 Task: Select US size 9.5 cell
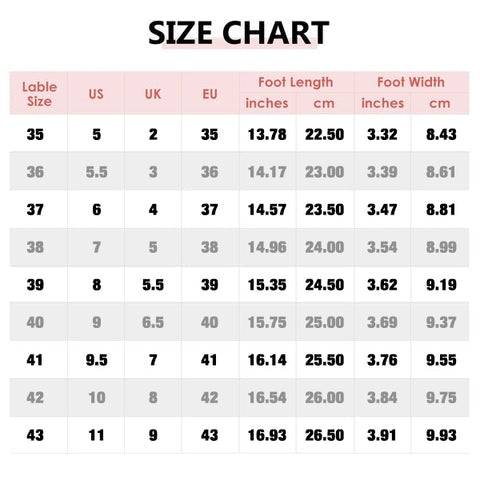pyautogui.click(x=97, y=360)
